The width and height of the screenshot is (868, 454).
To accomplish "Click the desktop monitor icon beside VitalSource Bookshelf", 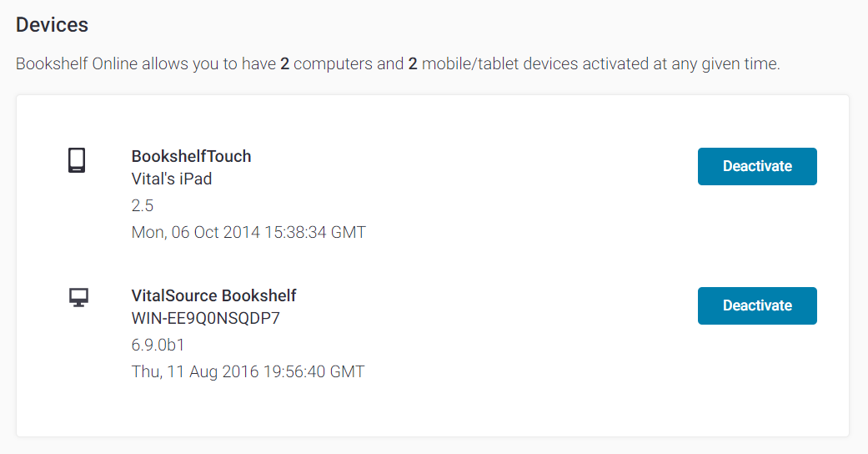I will [x=78, y=298].
